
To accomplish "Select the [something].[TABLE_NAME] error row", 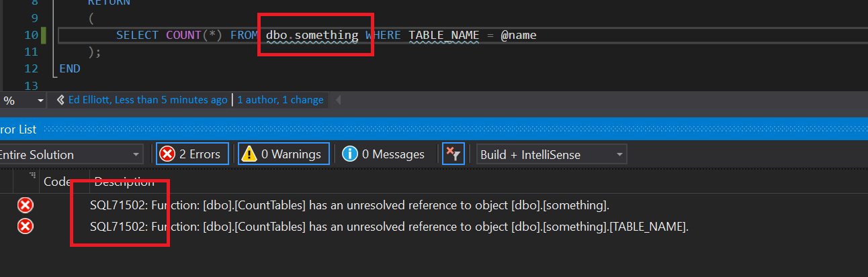I will (x=390, y=227).
